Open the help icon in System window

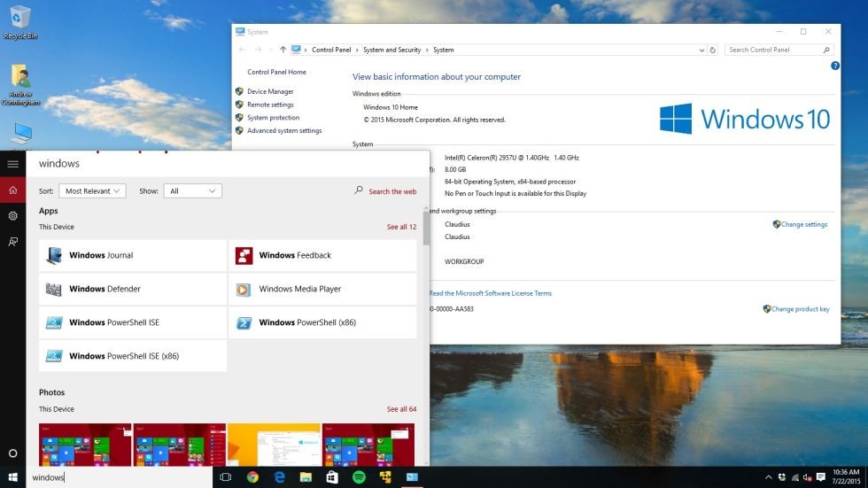tap(834, 66)
